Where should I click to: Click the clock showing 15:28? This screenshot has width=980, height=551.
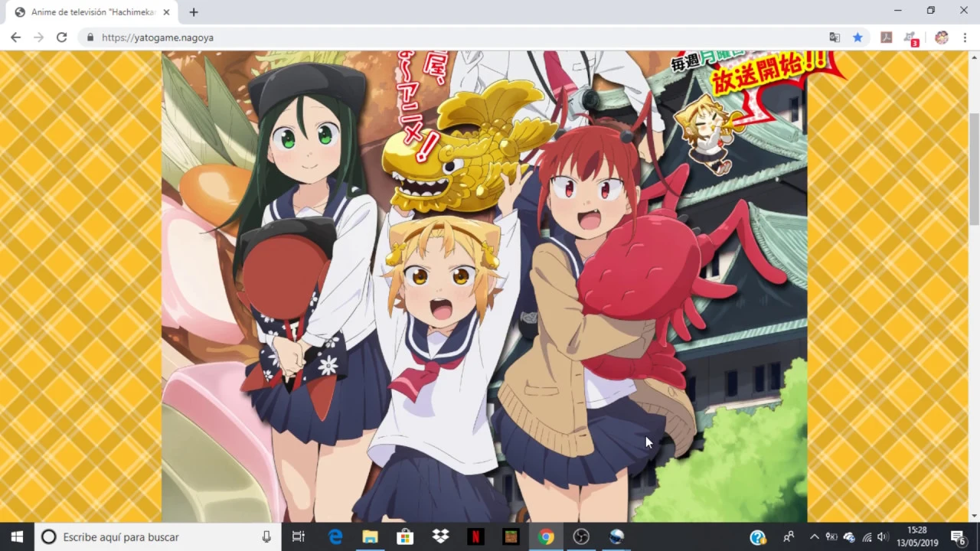(917, 537)
